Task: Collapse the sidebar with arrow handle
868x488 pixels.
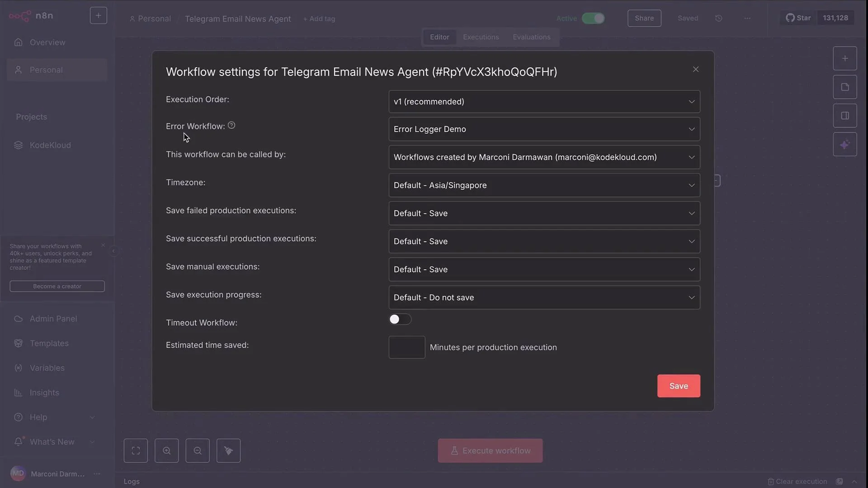Action: 113,251
